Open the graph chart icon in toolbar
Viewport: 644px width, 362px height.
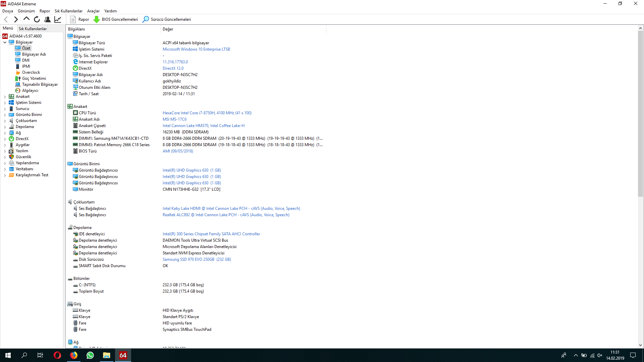coord(58,19)
